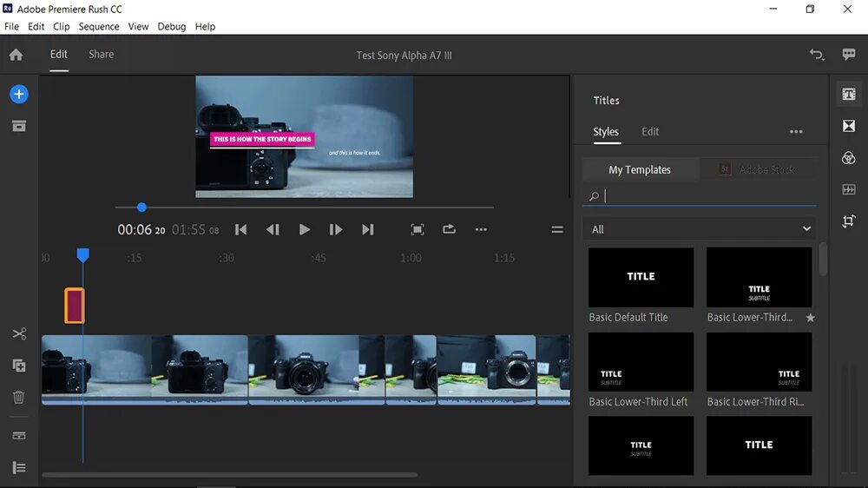868x488 pixels.
Task: Open the Clip menu
Action: [x=62, y=27]
